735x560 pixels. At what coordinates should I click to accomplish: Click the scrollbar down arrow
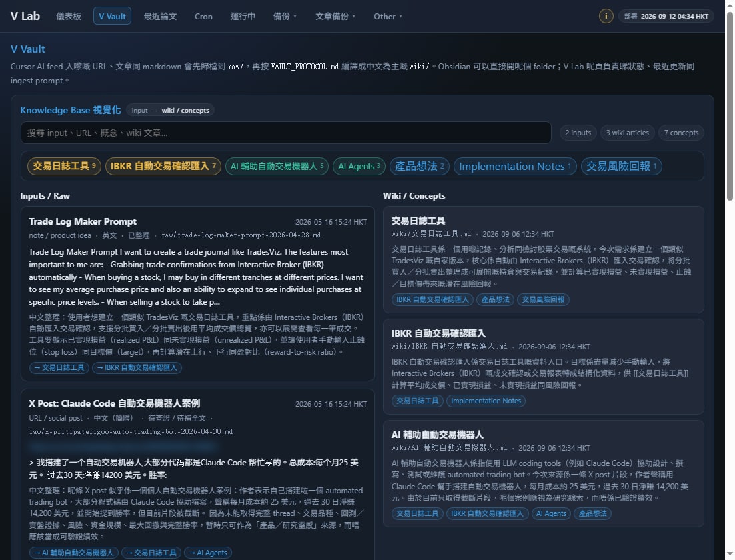[730, 555]
